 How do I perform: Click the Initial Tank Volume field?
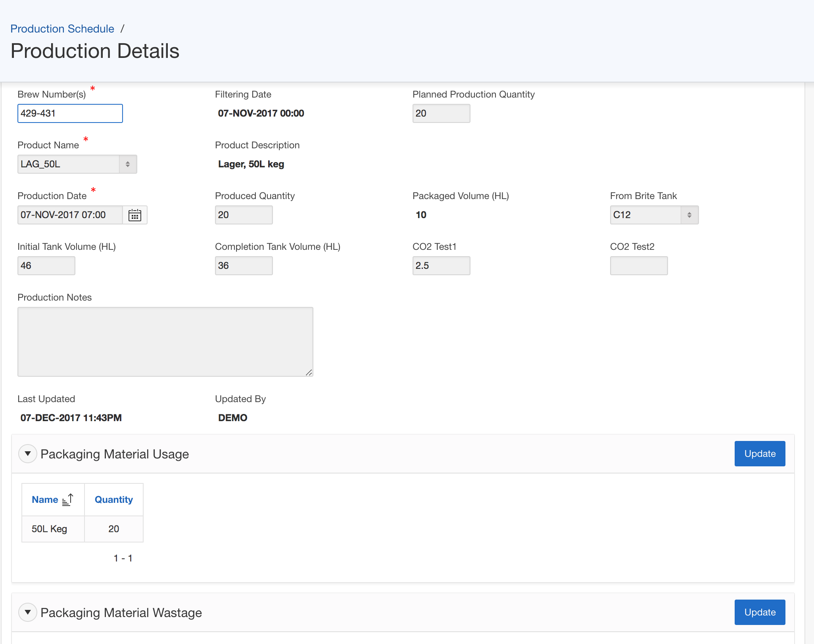pos(46,266)
